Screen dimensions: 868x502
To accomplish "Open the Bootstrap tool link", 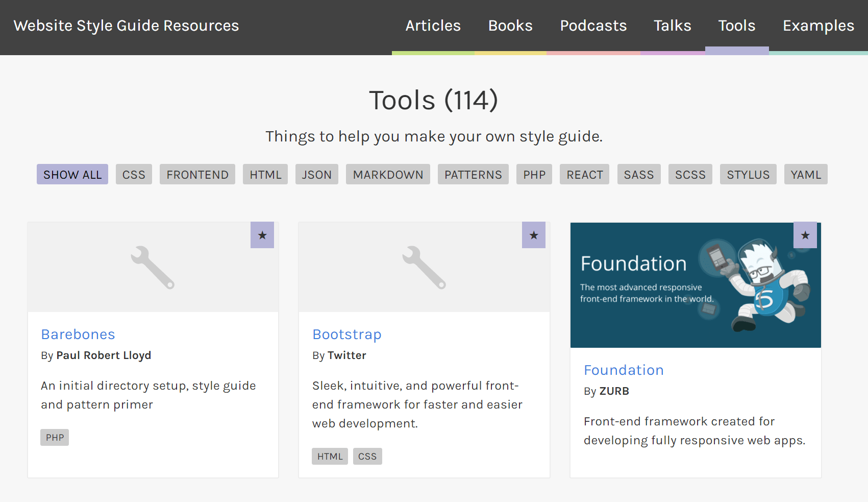I will (346, 334).
